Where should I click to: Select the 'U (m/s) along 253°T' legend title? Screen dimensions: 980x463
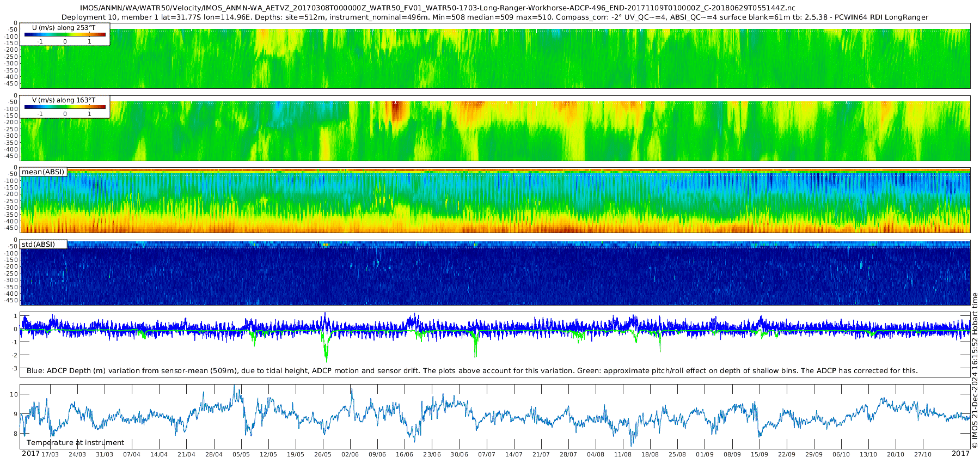(x=64, y=28)
